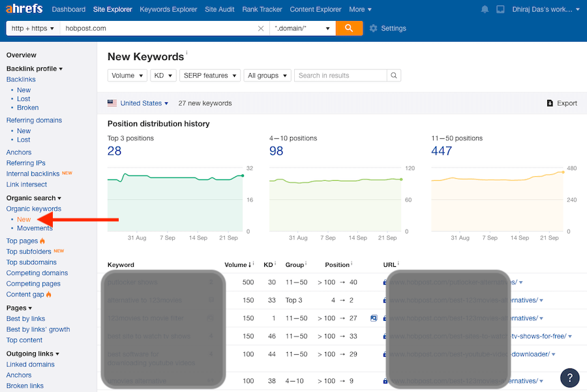This screenshot has width=587, height=392.
Task: Click the Volume column info icon
Action: 254,264
